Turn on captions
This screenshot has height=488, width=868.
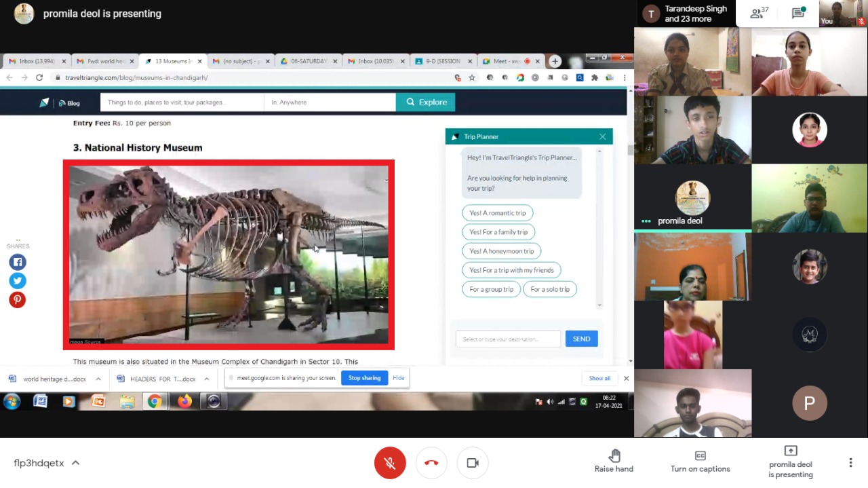(700, 462)
